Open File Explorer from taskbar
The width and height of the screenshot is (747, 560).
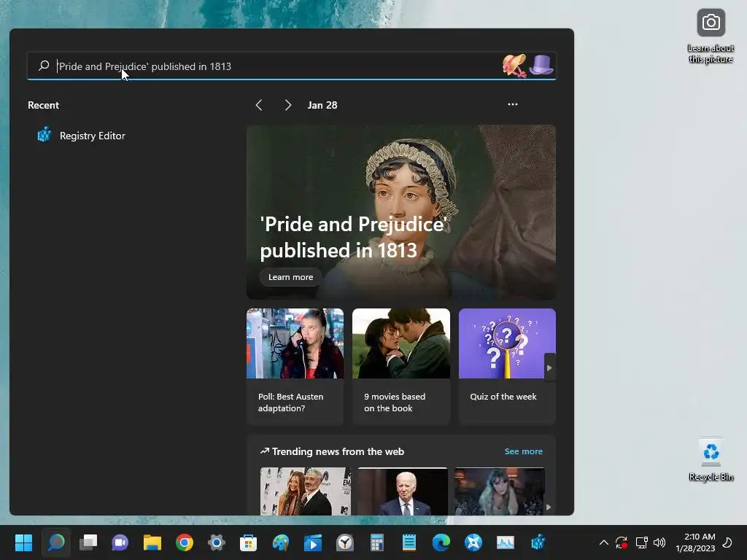(152, 542)
